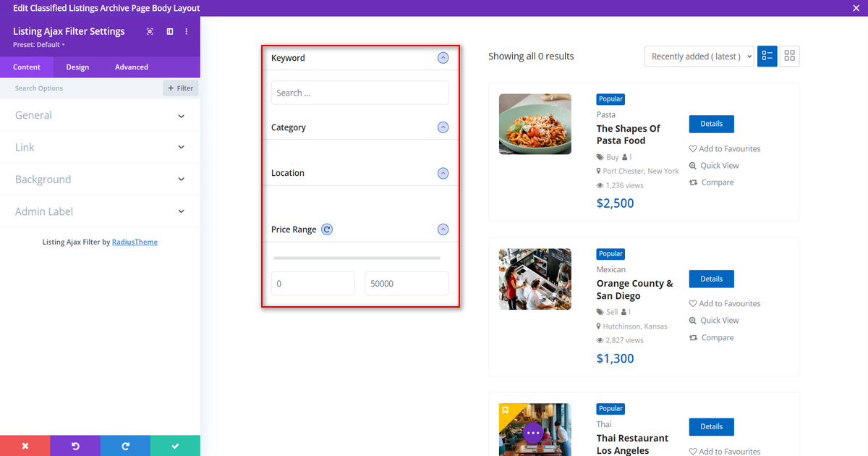Click the price range slider bar
The width and height of the screenshot is (868, 456).
(357, 258)
